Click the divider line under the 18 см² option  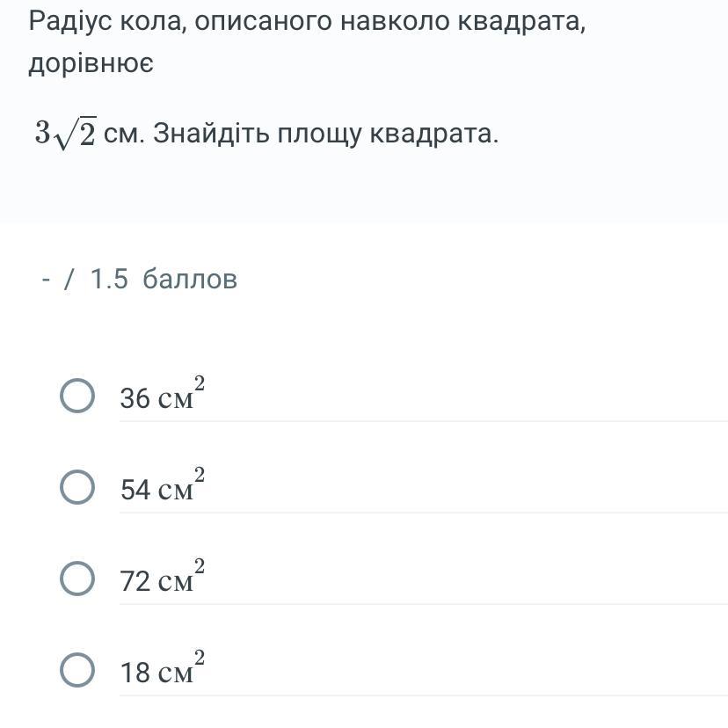(424, 696)
